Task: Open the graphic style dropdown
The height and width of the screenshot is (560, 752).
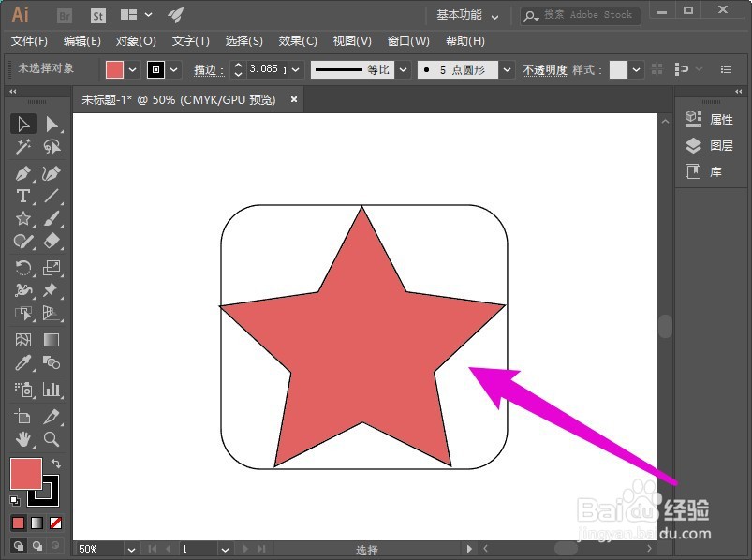Action: [x=636, y=69]
